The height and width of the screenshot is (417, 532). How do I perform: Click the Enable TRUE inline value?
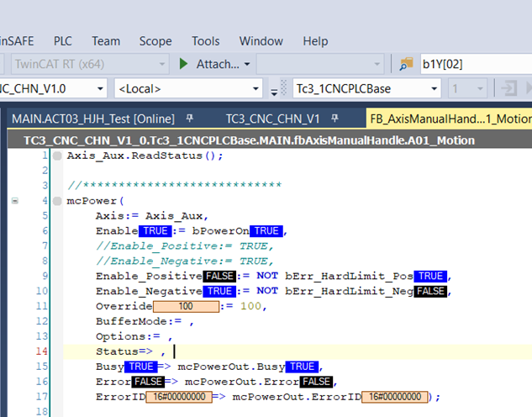tap(155, 231)
